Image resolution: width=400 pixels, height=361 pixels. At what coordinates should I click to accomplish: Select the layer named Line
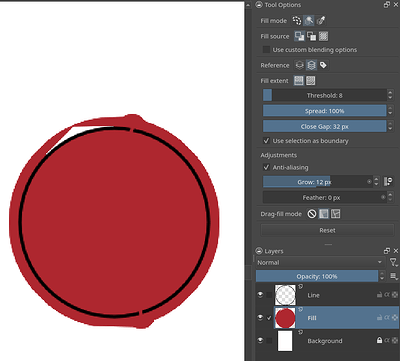pos(313,295)
